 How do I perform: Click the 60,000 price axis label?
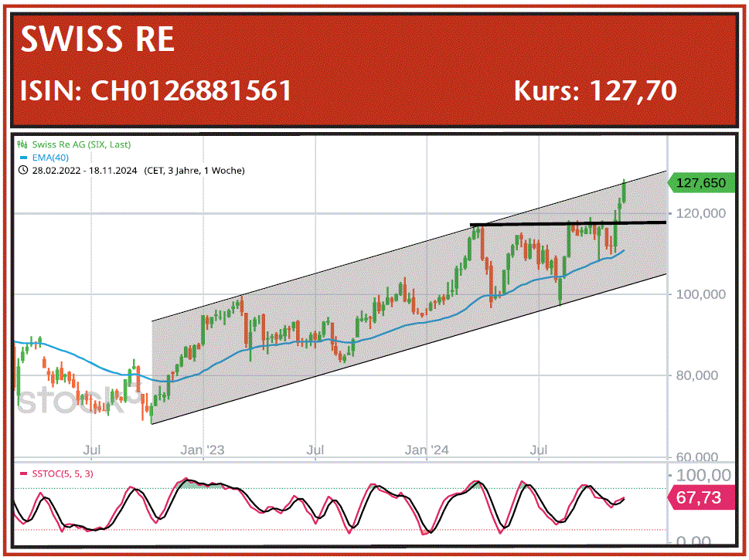tap(696, 456)
